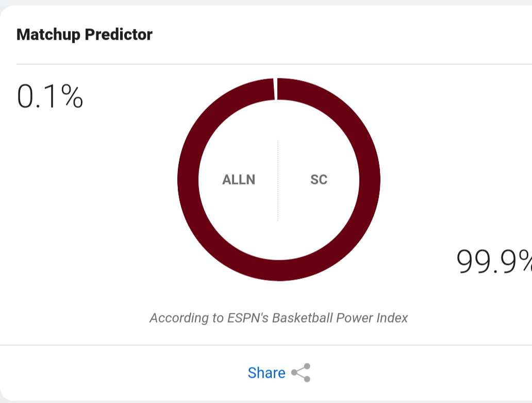Click the thin white gap atop the donut
Viewport: 532px width, 403px height.
tap(276, 89)
